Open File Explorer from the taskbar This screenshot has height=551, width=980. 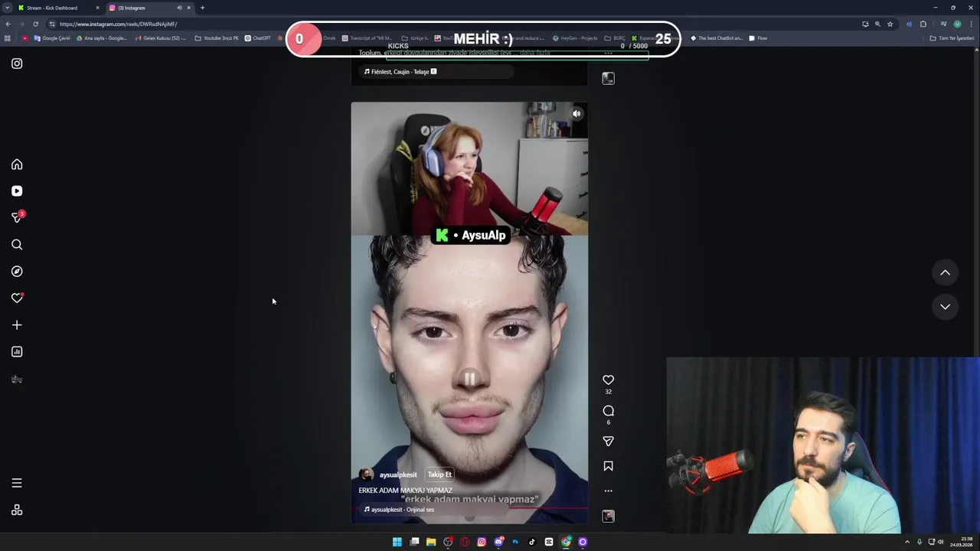[431, 542]
